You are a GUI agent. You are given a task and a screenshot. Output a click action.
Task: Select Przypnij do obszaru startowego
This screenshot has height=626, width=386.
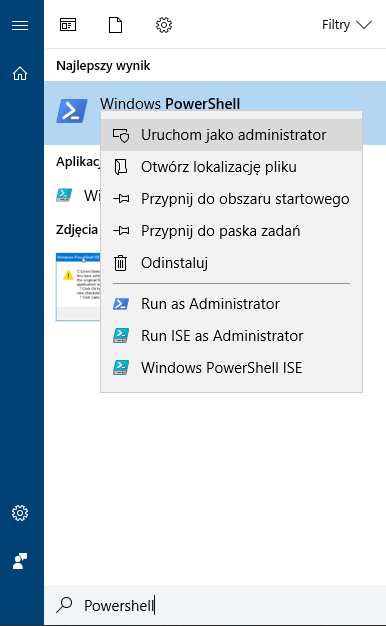(232, 199)
